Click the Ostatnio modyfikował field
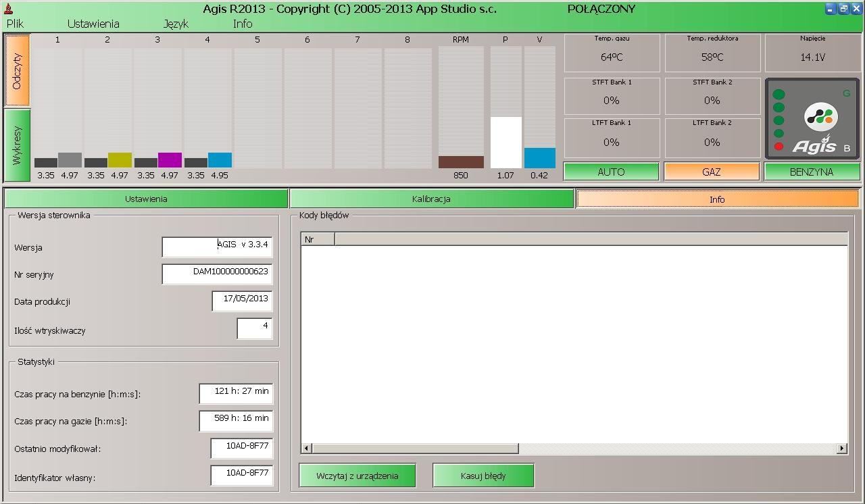865x504 pixels. (241, 449)
